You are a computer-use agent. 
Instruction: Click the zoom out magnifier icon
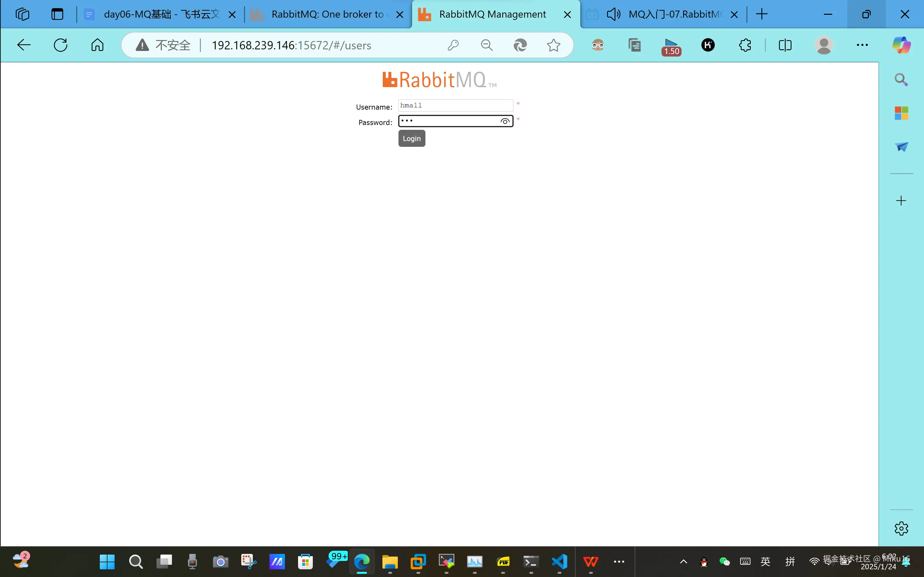click(x=486, y=45)
